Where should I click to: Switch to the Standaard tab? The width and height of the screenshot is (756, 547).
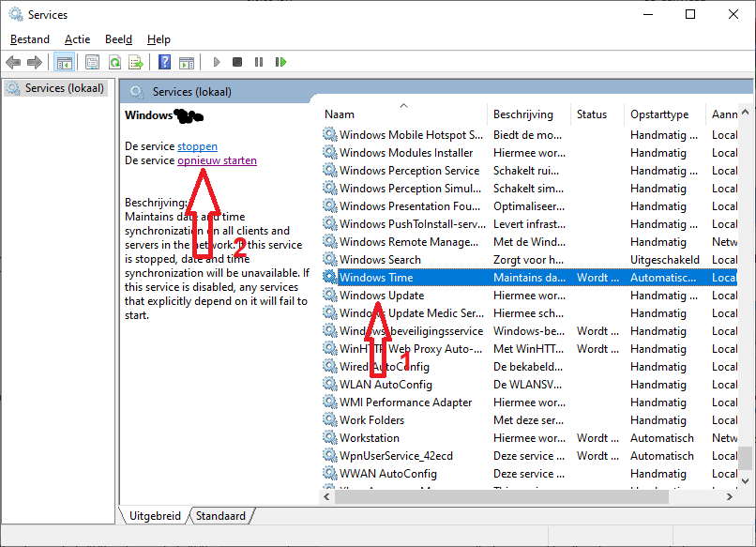pos(221,516)
